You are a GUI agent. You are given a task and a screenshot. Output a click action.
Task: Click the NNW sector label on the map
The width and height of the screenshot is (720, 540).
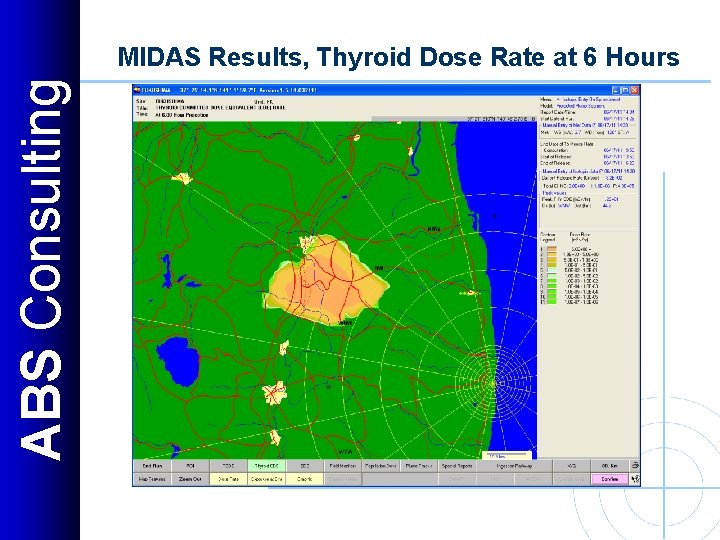click(x=433, y=229)
